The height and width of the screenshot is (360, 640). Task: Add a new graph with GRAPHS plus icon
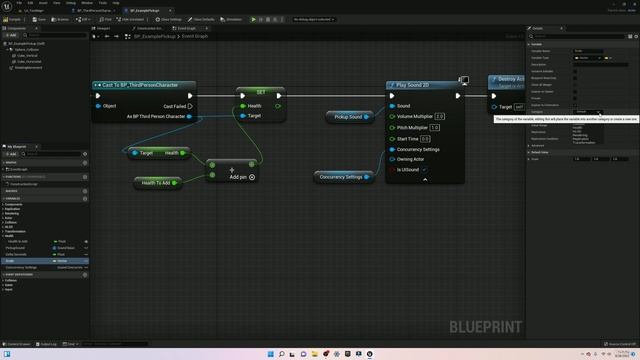tap(85, 162)
